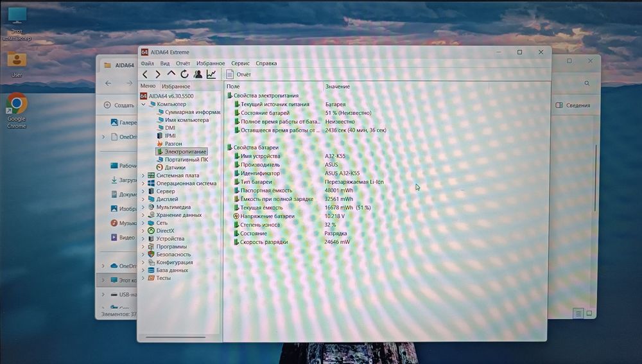Open the Справка menu
Image resolution: width=642 pixels, height=364 pixels.
click(266, 64)
